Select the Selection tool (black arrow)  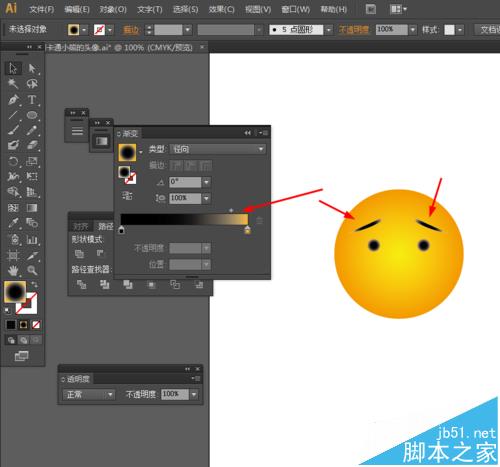13,68
